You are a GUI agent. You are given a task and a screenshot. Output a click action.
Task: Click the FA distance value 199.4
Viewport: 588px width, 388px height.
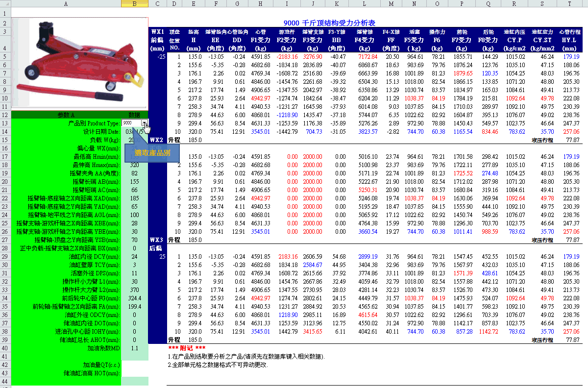click(x=134, y=306)
